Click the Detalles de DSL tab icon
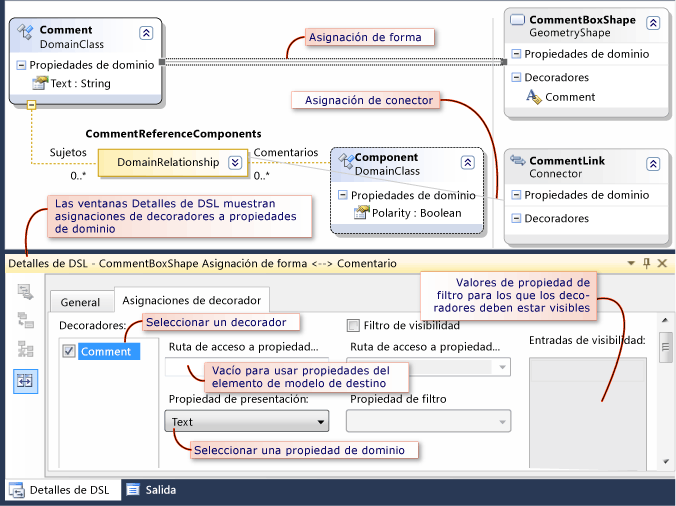This screenshot has height=506, width=676. (x=17, y=490)
